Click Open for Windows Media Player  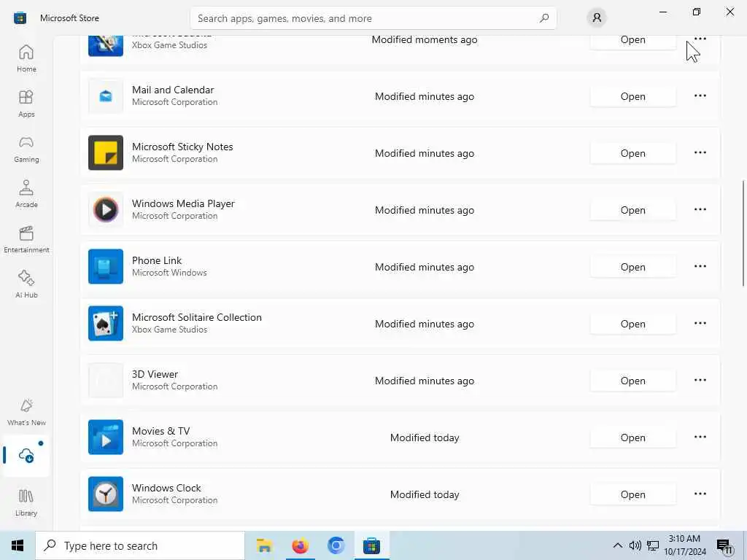[x=632, y=209]
